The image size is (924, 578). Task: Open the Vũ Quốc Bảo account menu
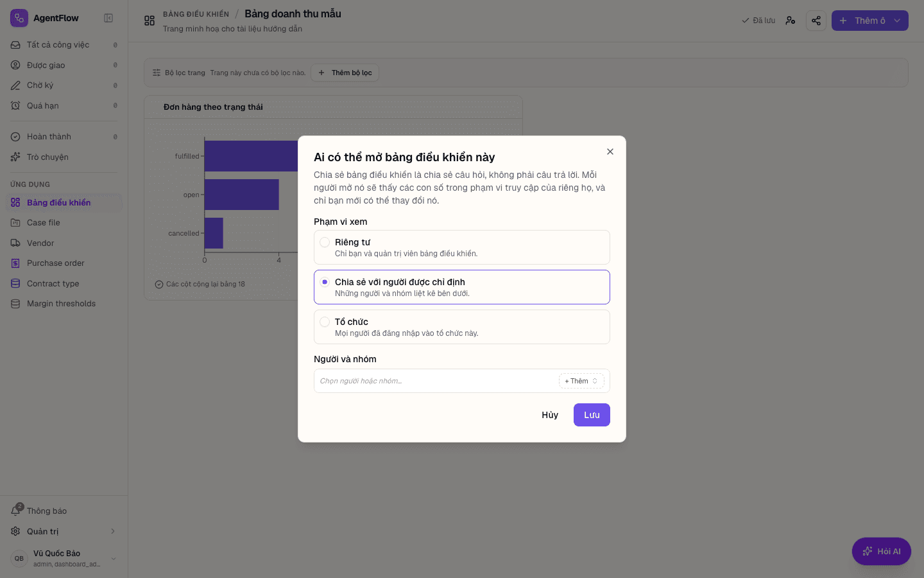click(x=64, y=558)
